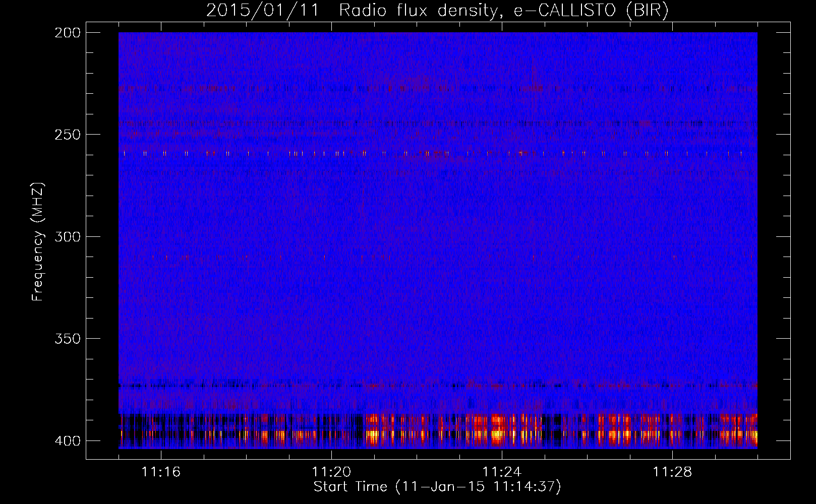Image resolution: width=816 pixels, height=504 pixels.
Task: Click the 350 frequency tick label
Action: click(67, 339)
